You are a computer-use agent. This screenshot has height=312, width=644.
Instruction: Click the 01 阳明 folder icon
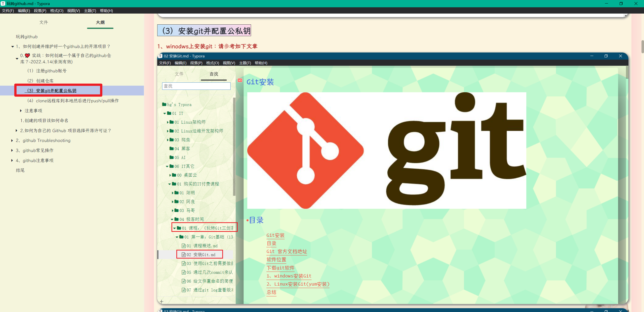(x=177, y=193)
